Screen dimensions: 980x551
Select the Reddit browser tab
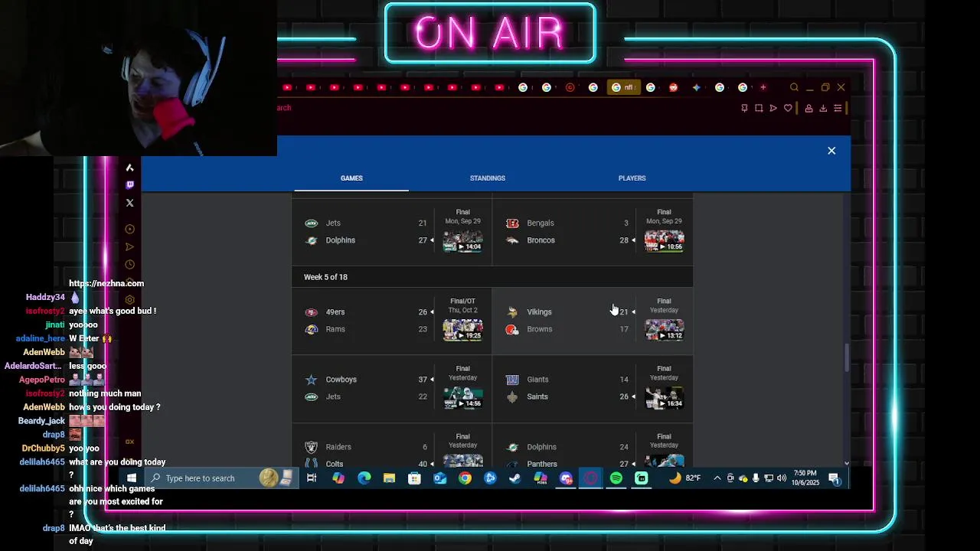(673, 87)
